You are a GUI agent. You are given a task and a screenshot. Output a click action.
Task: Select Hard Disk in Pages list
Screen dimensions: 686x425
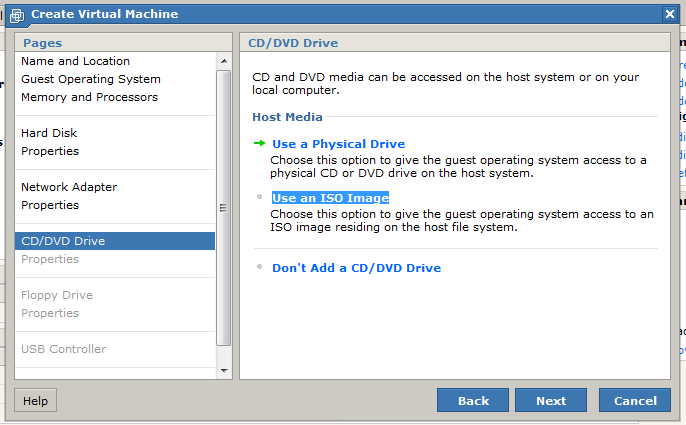point(49,133)
